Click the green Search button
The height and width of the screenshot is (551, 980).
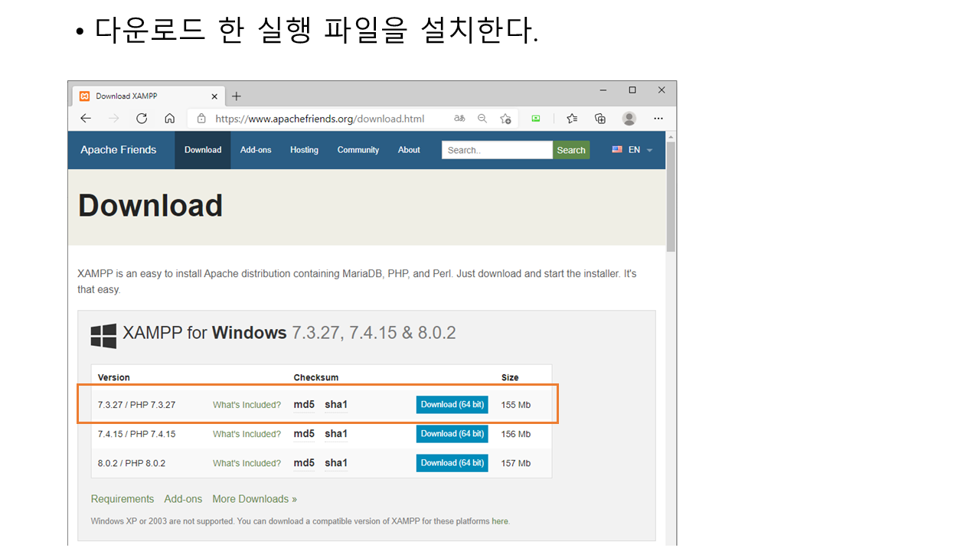pyautogui.click(x=571, y=150)
